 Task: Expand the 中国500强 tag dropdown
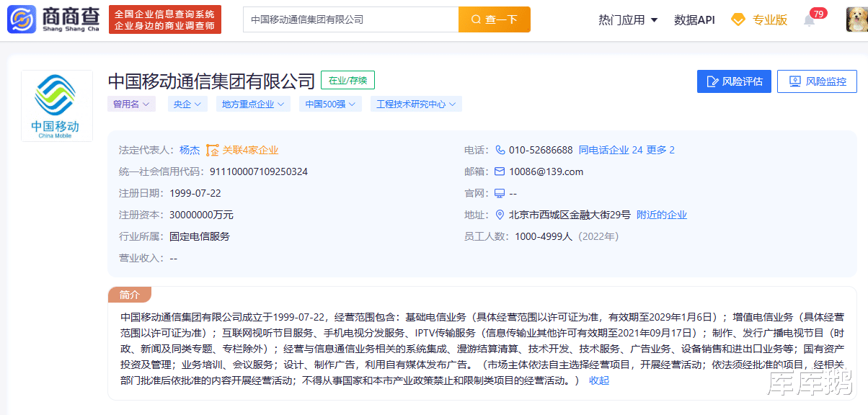[331, 104]
